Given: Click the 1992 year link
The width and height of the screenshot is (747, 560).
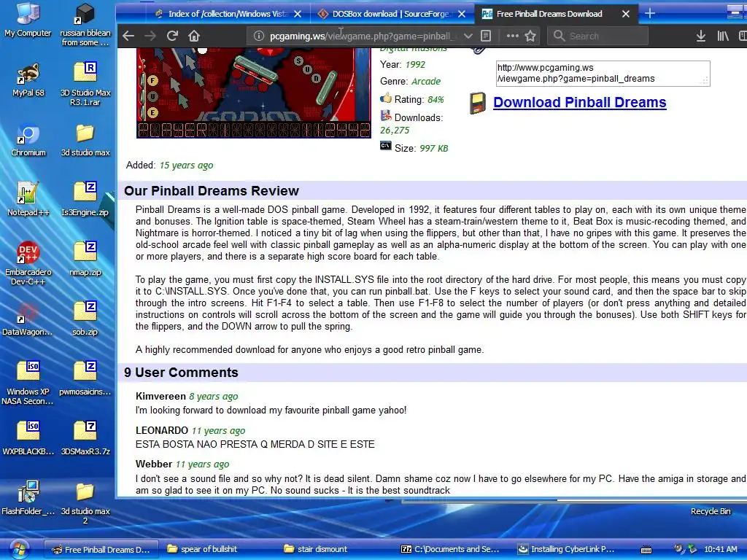Looking at the screenshot, I should click(415, 64).
